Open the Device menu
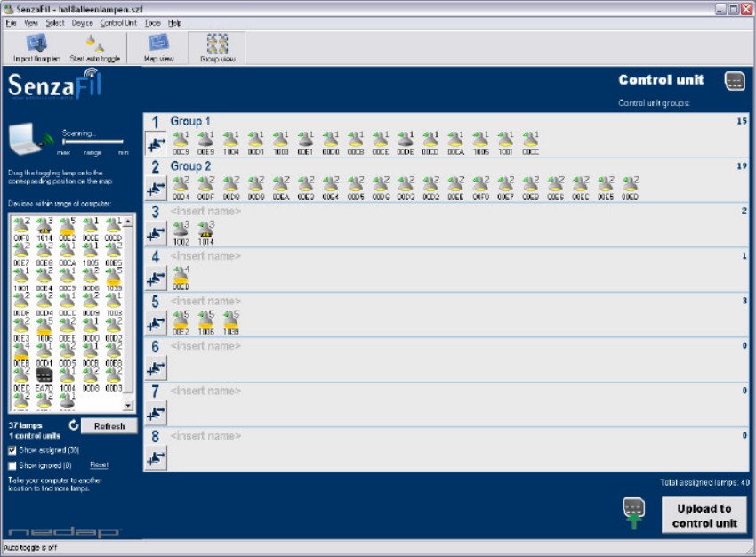Screen dimensions: 756x557 pos(82,22)
